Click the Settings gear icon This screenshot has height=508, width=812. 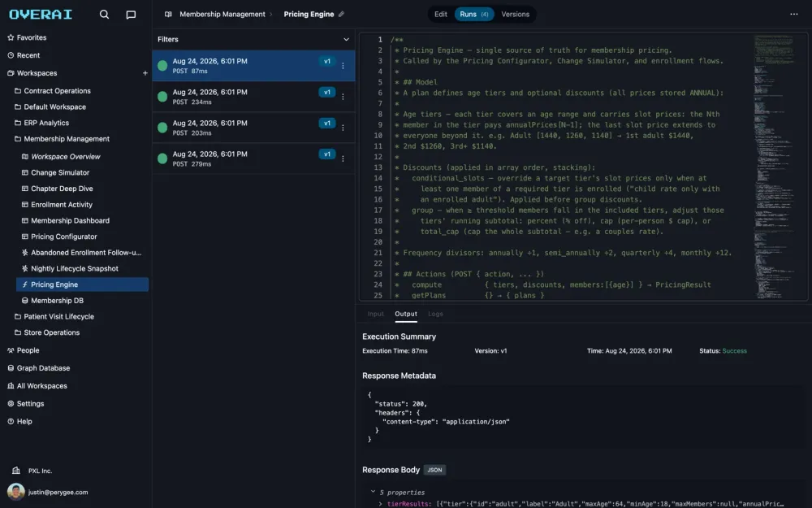click(11, 403)
